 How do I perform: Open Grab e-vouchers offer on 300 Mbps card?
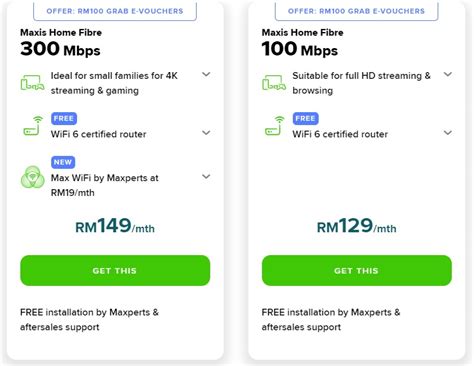(115, 11)
